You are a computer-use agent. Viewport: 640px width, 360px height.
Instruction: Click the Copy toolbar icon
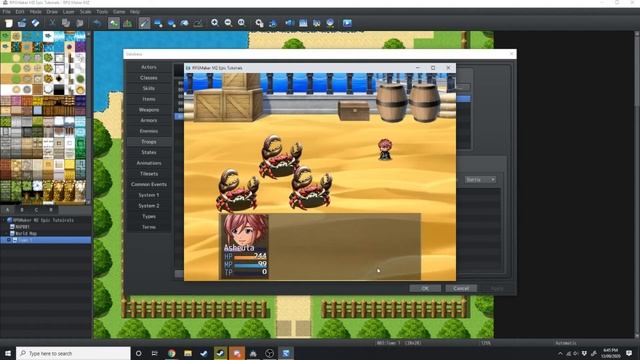point(66,23)
